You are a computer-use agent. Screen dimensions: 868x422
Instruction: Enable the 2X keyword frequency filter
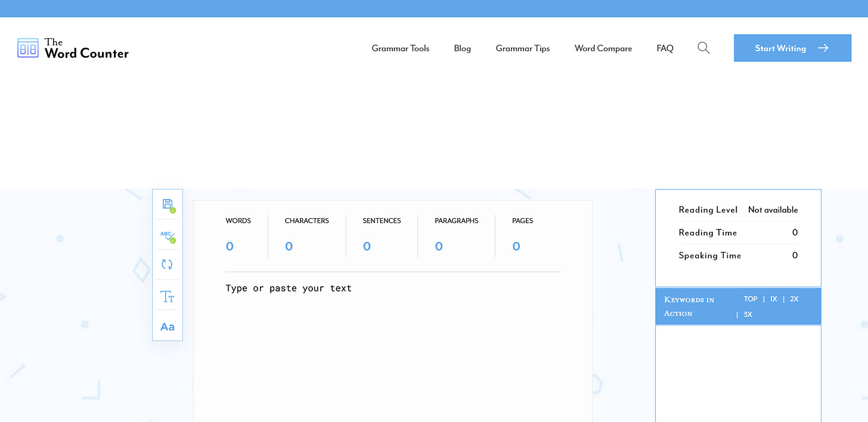pyautogui.click(x=794, y=299)
